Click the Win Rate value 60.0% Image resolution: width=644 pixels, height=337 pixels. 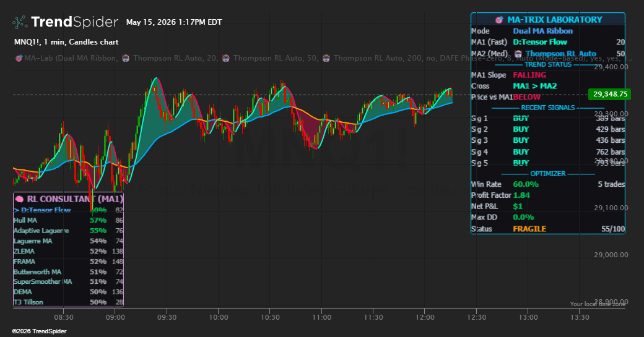[526, 184]
